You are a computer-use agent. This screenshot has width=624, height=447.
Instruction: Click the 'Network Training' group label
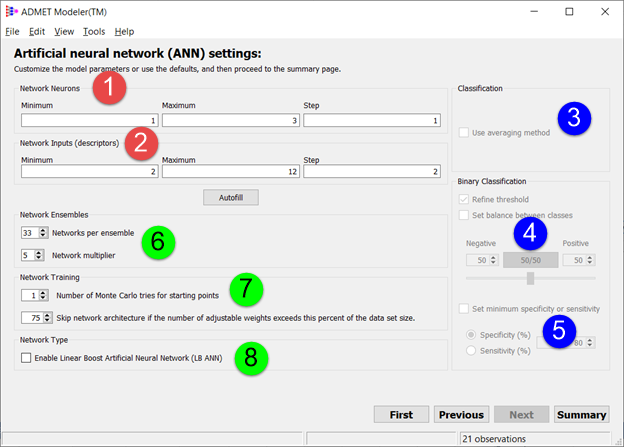[50, 277]
